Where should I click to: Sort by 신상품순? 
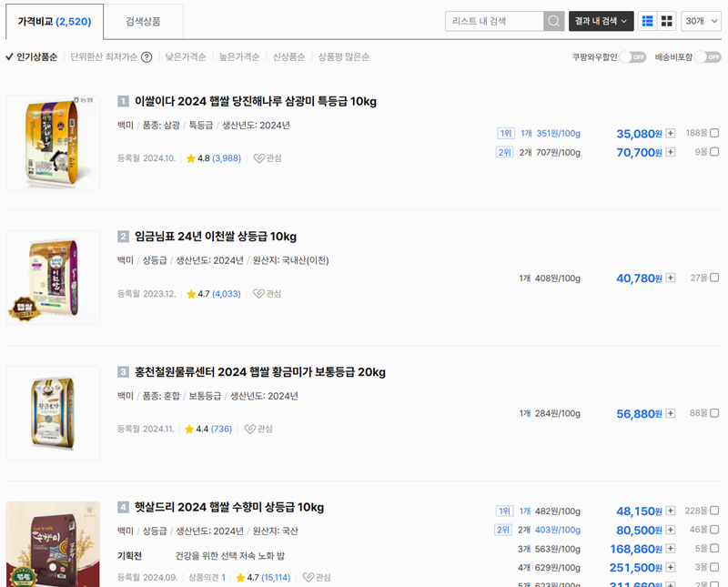[288, 57]
